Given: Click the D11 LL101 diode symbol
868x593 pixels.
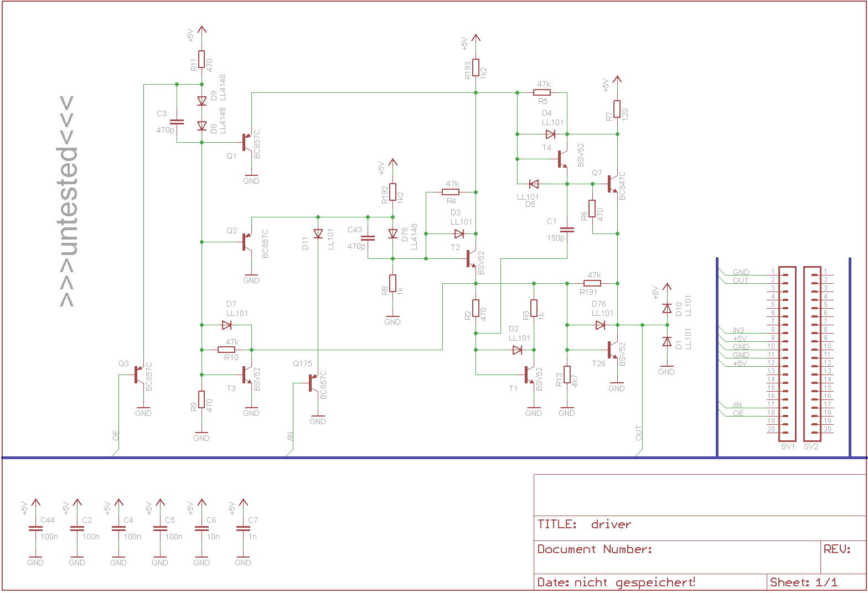Looking at the screenshot, I should (x=318, y=234).
